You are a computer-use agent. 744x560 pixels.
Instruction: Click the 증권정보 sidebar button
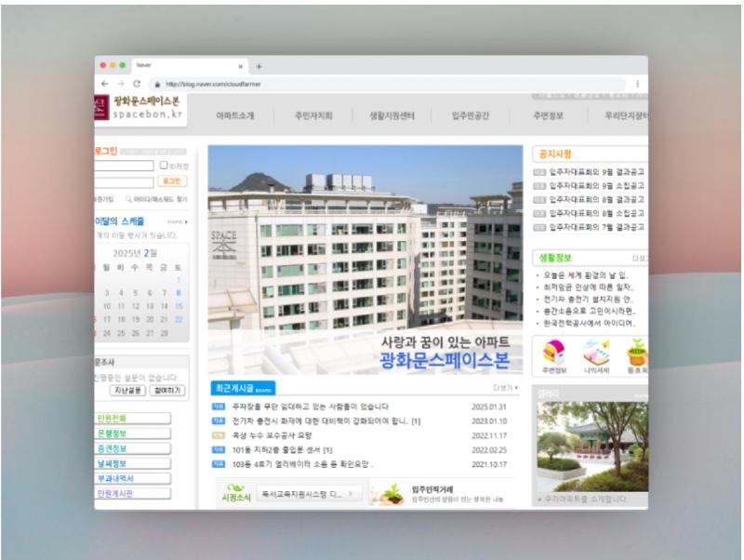(x=133, y=448)
